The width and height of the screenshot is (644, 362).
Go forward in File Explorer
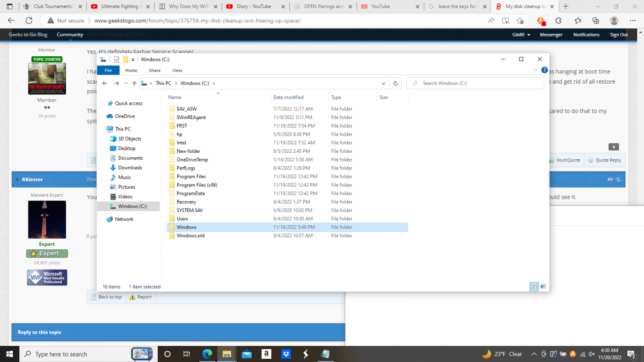115,83
